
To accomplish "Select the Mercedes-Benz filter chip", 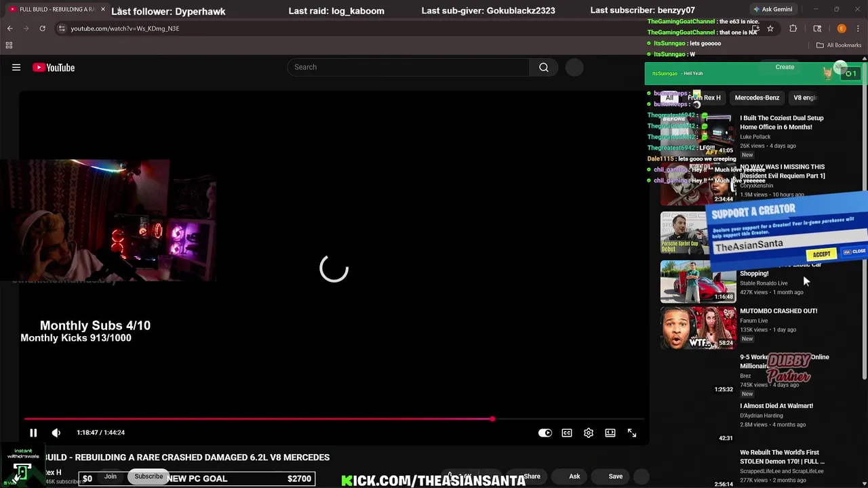I will 757,98.
